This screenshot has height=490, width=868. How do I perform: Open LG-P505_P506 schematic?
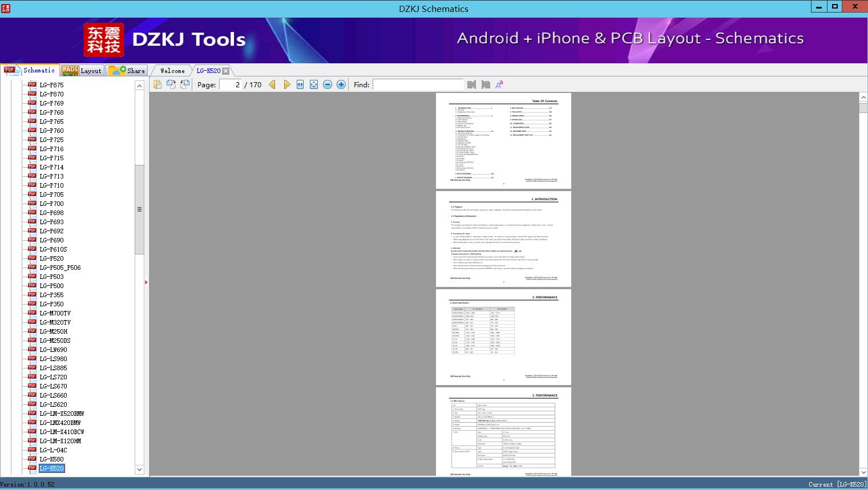[x=60, y=268]
